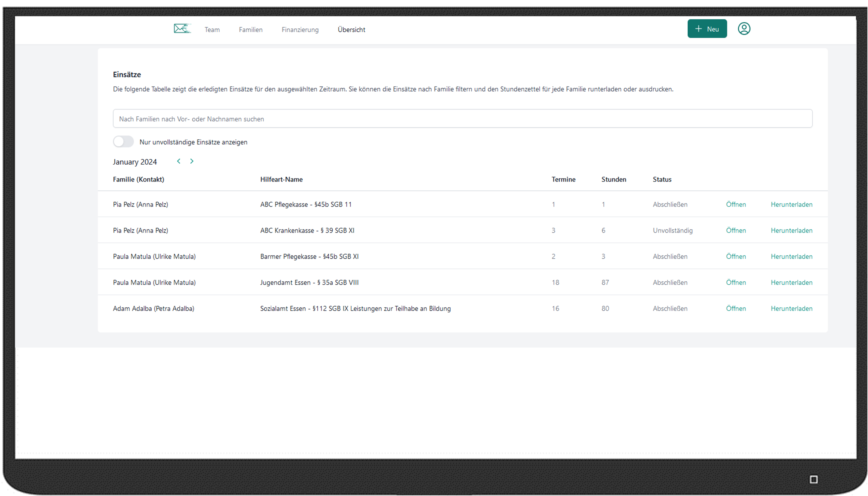Click the family name search field
Screen dimensions: 868x496
(462, 118)
